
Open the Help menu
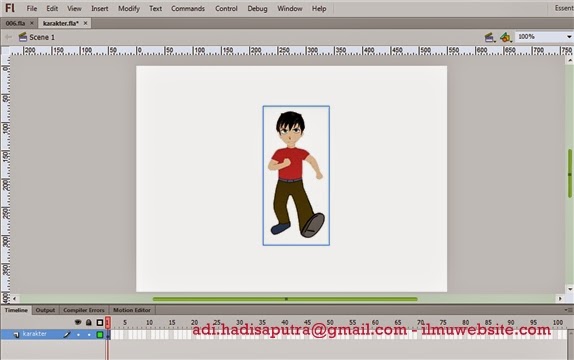tap(319, 8)
